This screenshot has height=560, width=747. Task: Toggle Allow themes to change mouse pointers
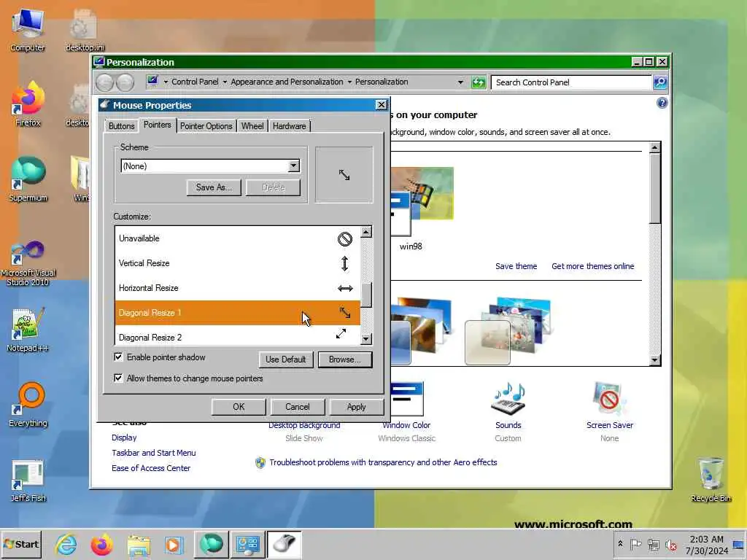[x=118, y=378]
